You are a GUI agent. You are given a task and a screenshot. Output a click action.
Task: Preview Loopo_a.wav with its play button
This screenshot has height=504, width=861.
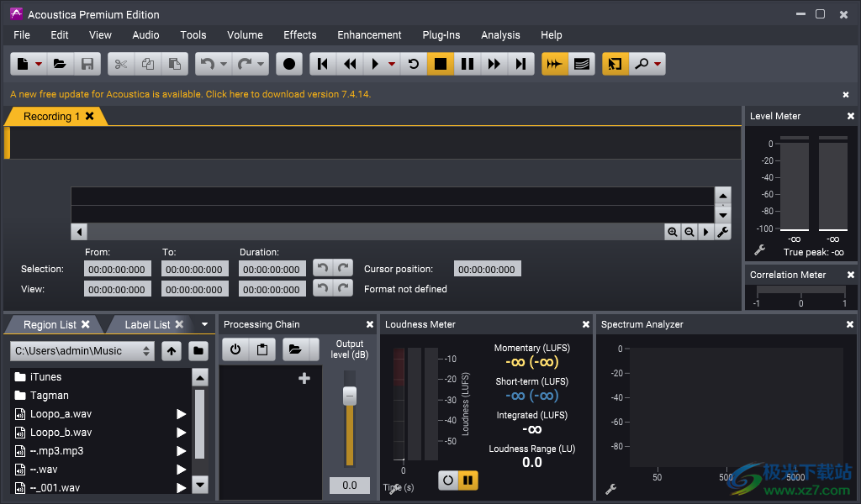pos(181,414)
